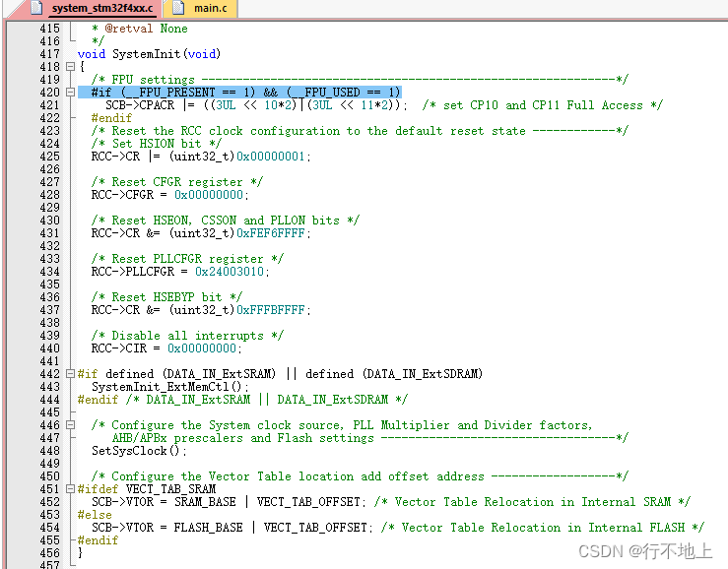The width and height of the screenshot is (728, 569).
Task: Switch to the system_stm32f4xx.c tab
Action: point(96,8)
